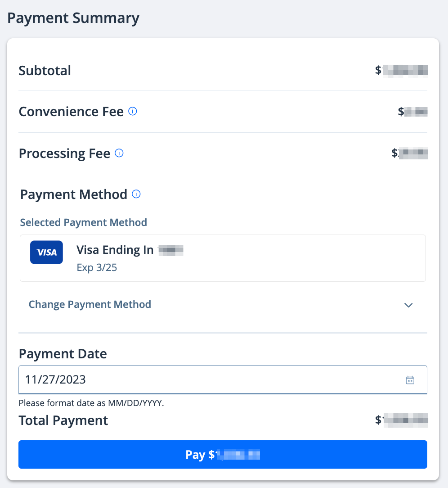448x488 pixels.
Task: Click the Convenience Fee info icon
Action: coord(133,111)
